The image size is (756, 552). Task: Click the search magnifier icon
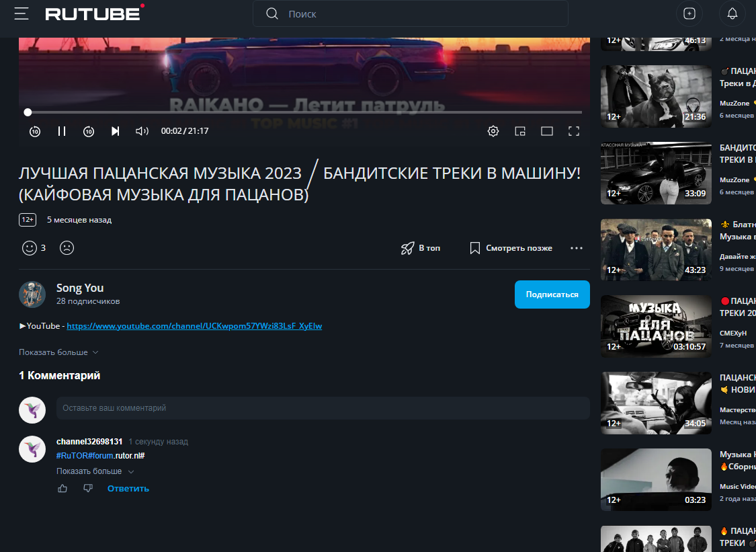272,13
